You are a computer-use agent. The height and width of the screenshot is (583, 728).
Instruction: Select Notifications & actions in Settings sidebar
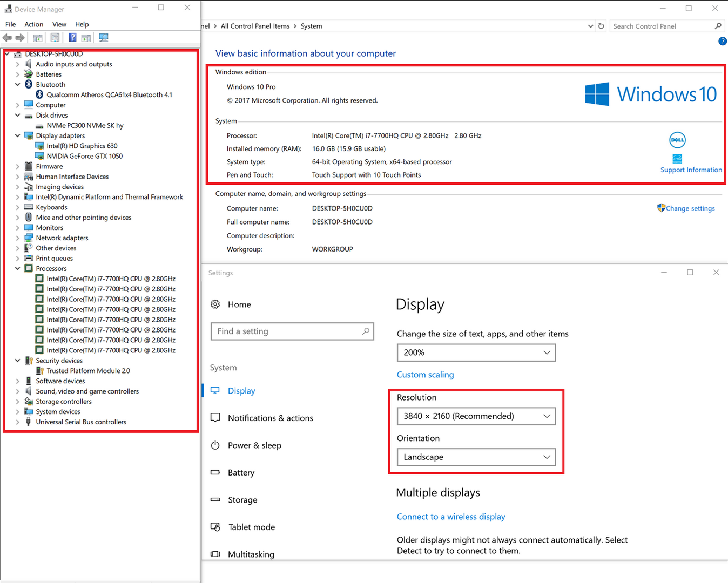(271, 418)
